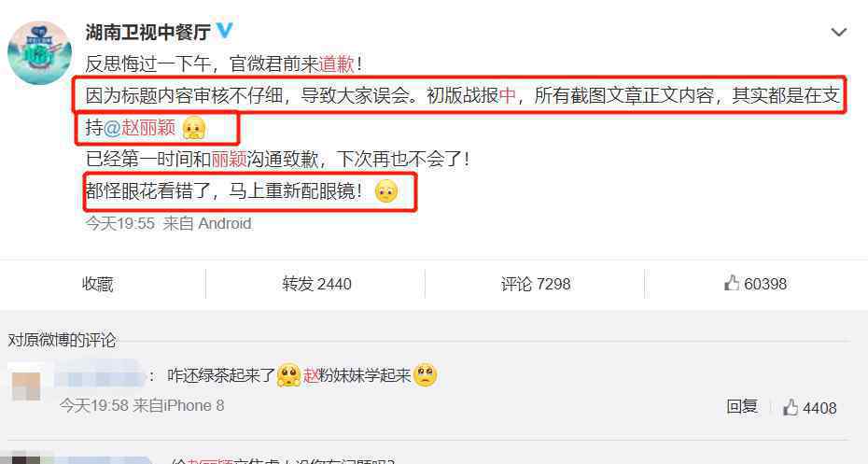Open the red 丽颖 keyword in 沟通致歉 line

(229, 160)
